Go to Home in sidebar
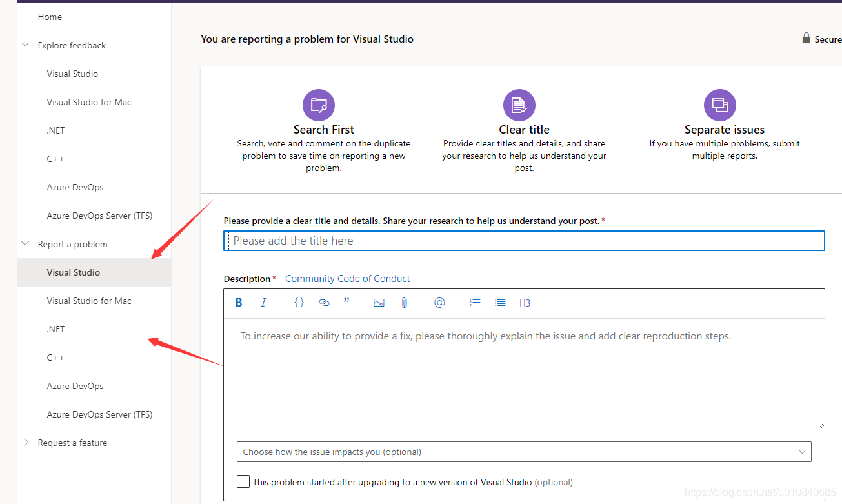 50,17
